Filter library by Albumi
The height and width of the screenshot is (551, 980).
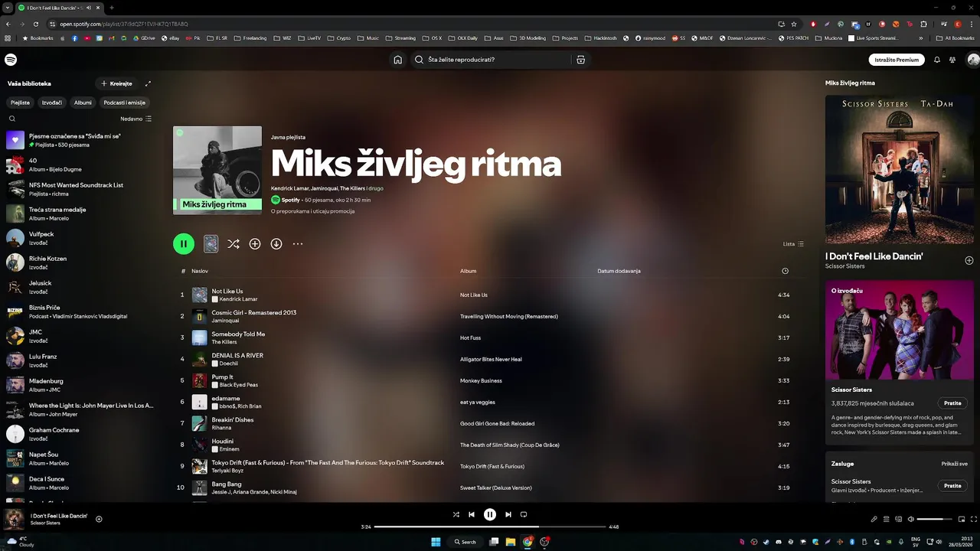tap(83, 103)
